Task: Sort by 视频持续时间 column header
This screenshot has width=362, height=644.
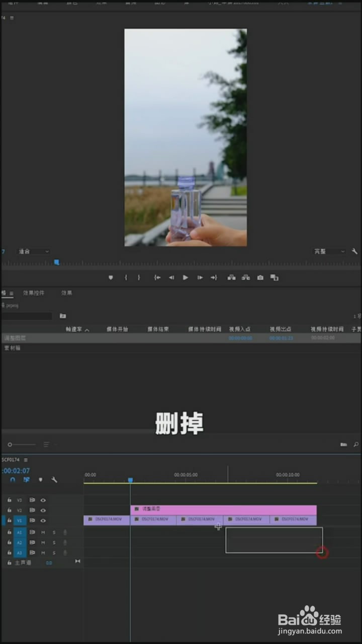Action: (327, 330)
